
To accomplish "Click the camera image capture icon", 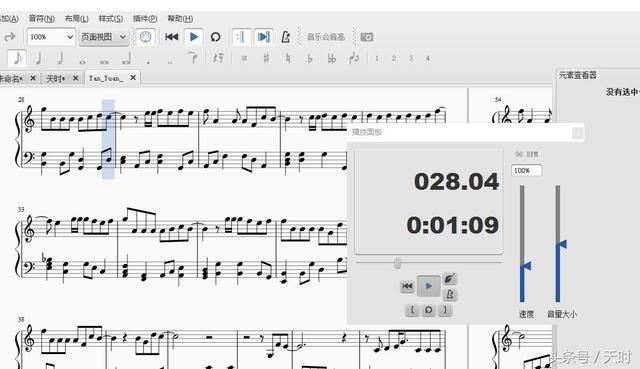I will click(367, 37).
